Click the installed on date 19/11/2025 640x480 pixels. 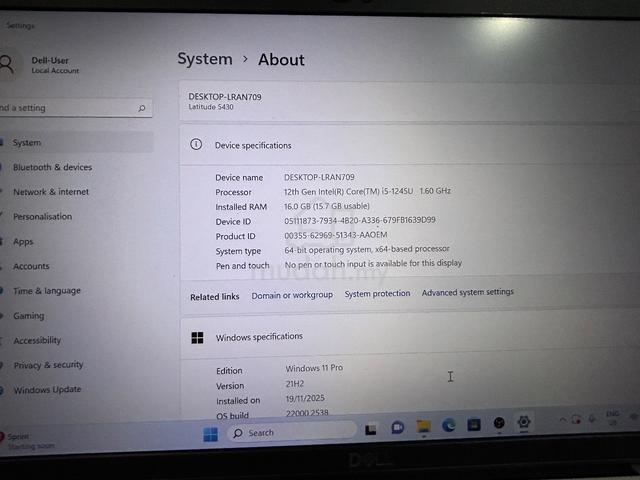305,398
